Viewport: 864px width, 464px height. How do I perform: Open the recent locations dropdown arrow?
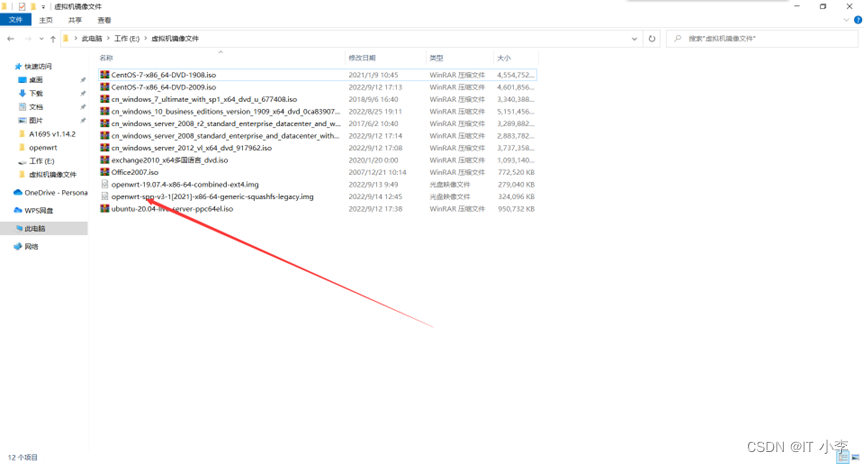41,39
